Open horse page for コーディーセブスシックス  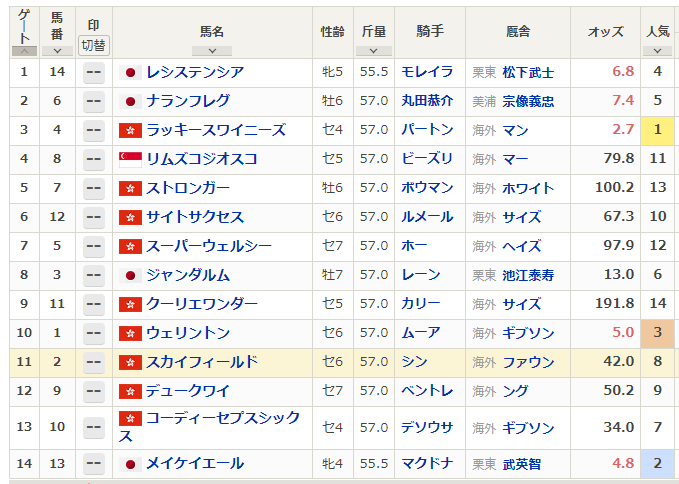tap(210, 427)
